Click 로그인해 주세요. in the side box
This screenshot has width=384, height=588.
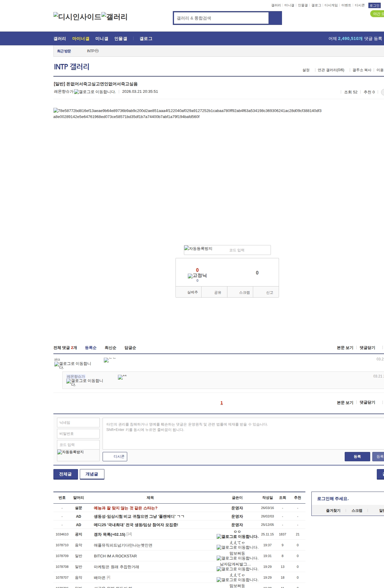[x=333, y=499]
